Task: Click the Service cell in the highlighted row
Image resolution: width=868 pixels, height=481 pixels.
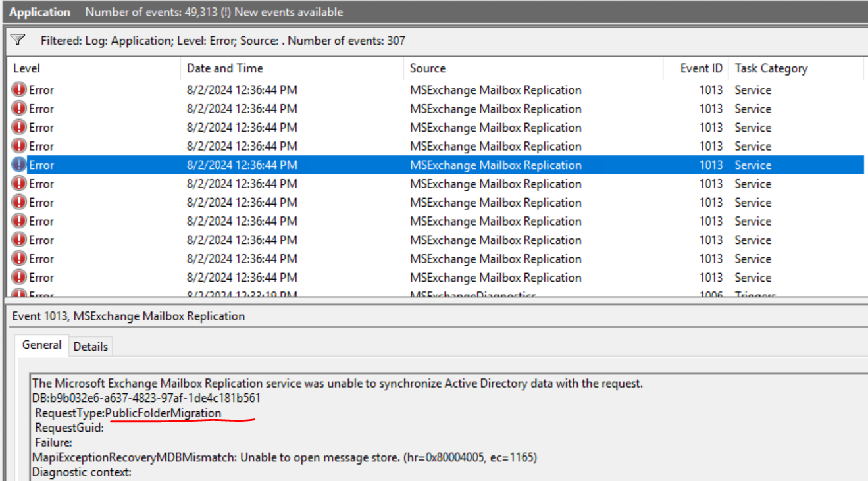Action: (753, 165)
